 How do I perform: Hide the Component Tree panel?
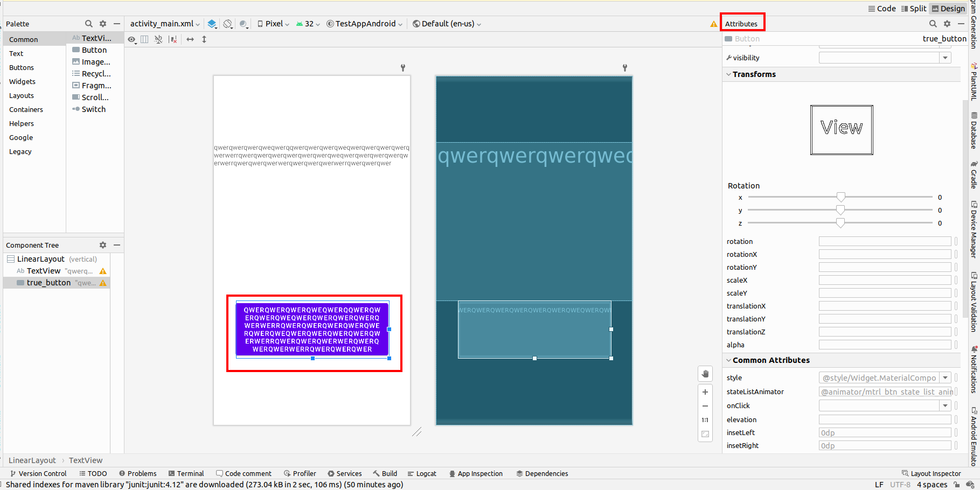click(x=116, y=245)
